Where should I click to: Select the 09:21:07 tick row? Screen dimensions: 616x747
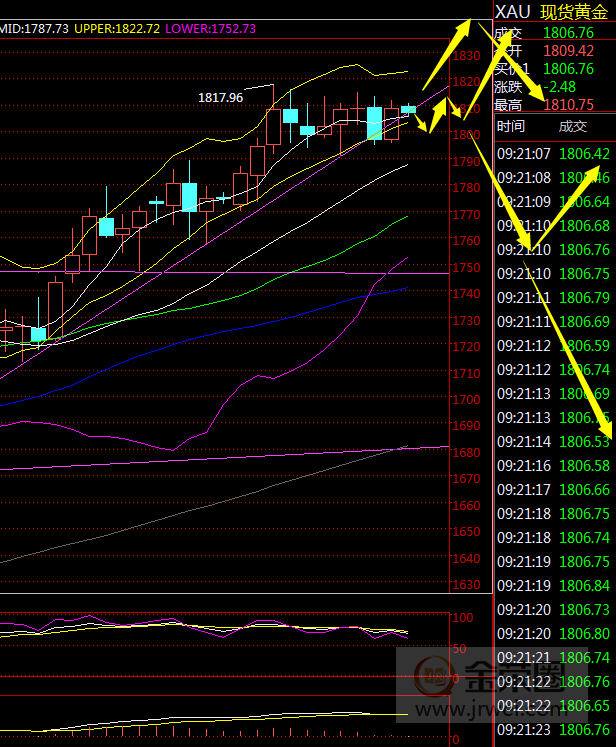(x=555, y=153)
